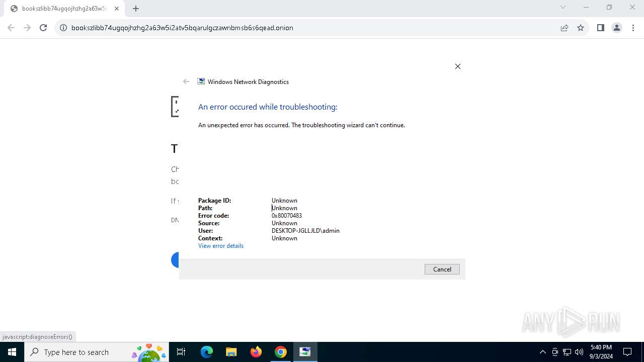This screenshot has height=362, width=644.
Task: Open View error details link
Action: [221, 246]
